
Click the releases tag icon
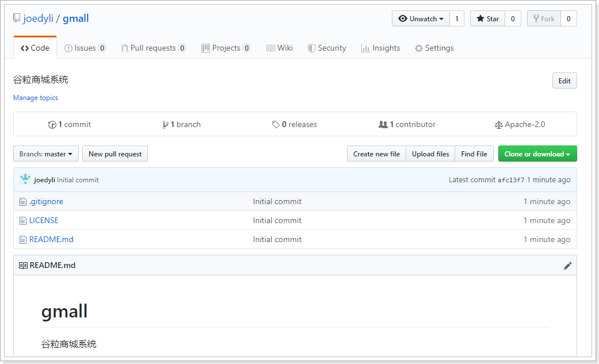[x=276, y=125]
